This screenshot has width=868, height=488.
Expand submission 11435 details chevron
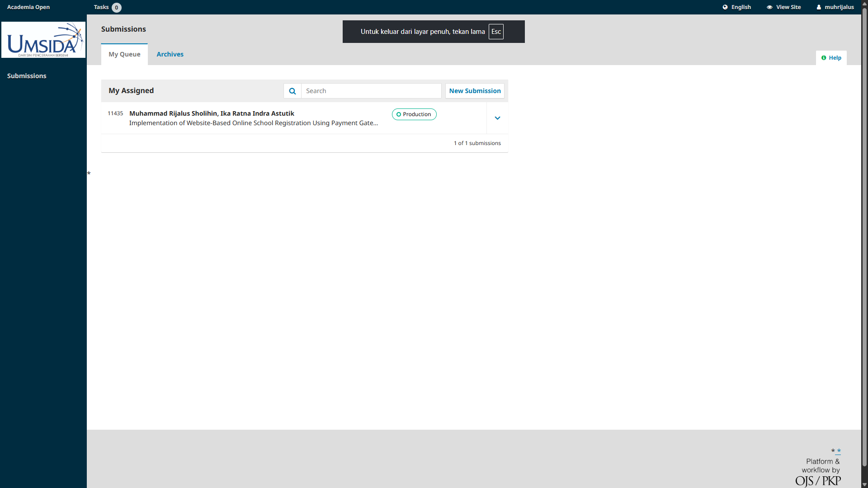click(497, 118)
